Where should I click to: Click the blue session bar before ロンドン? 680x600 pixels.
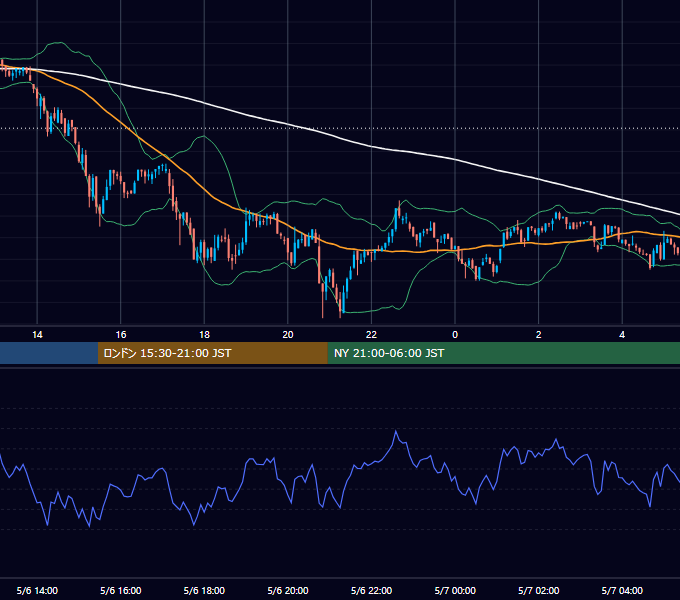(x=49, y=353)
